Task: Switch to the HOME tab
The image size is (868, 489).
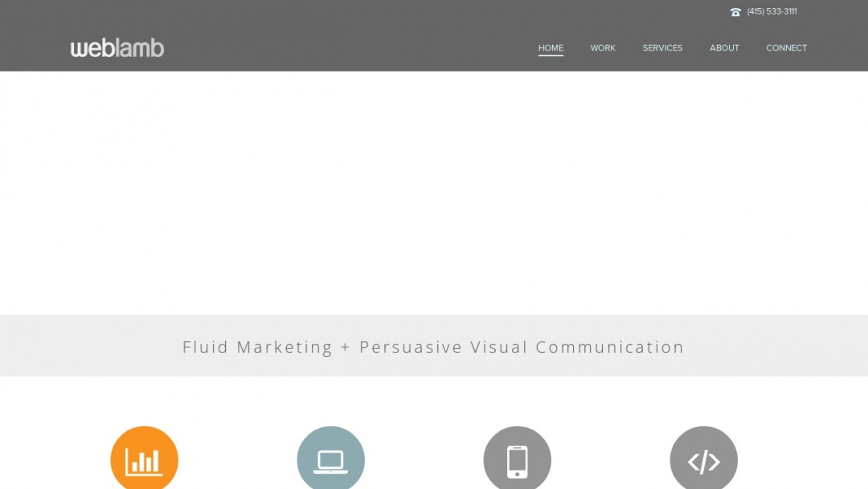Action: tap(551, 47)
